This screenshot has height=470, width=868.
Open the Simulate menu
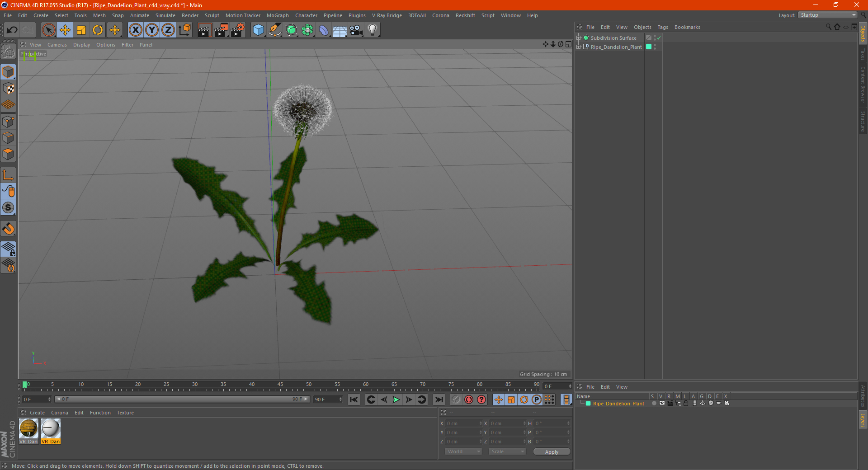pyautogui.click(x=165, y=15)
